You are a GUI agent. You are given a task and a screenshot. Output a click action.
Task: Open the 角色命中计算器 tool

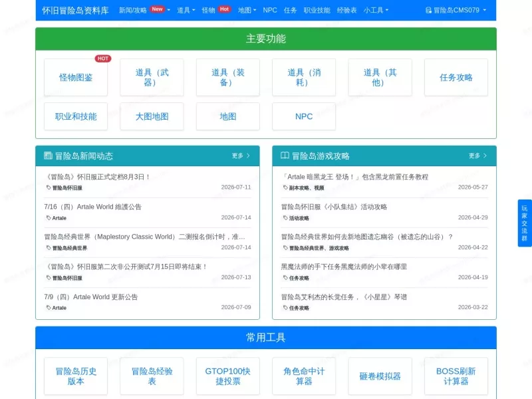(x=304, y=376)
